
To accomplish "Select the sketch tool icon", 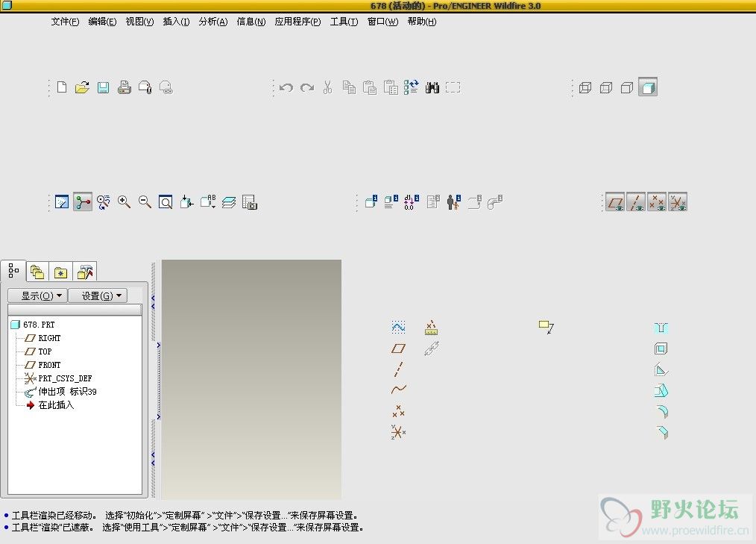I will 398,328.
